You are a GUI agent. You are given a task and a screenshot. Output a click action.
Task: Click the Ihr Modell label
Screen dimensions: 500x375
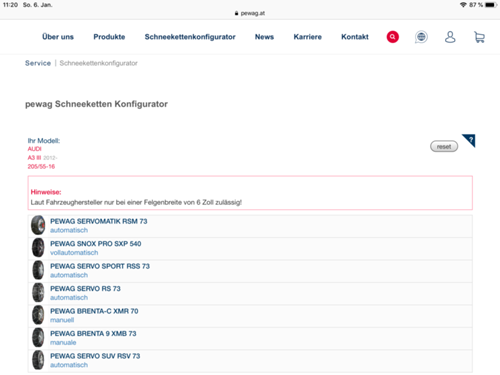click(44, 140)
